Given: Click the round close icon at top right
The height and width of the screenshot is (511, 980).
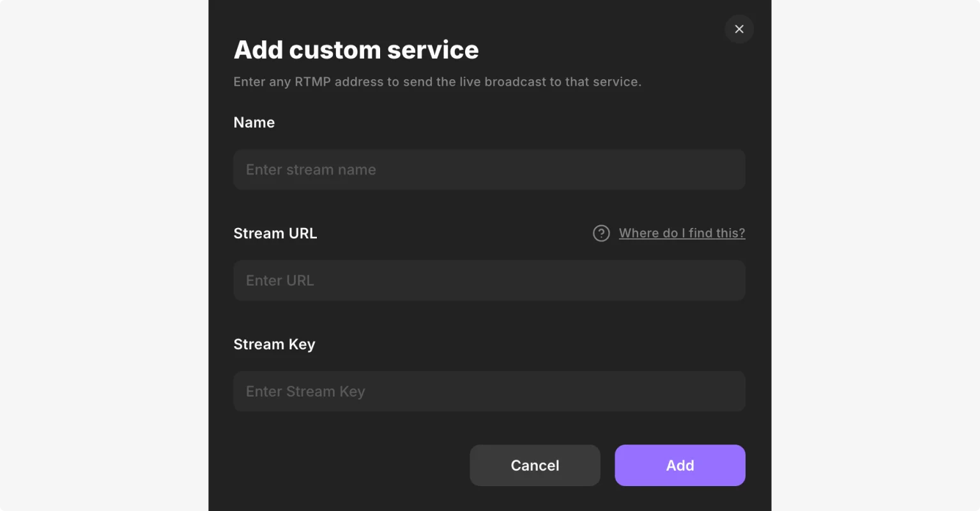Looking at the screenshot, I should 739,29.
